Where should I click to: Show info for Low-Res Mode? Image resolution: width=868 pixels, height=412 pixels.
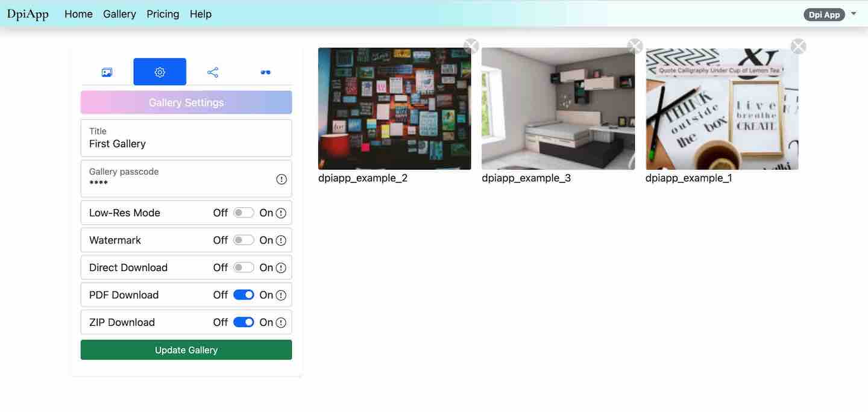click(281, 213)
